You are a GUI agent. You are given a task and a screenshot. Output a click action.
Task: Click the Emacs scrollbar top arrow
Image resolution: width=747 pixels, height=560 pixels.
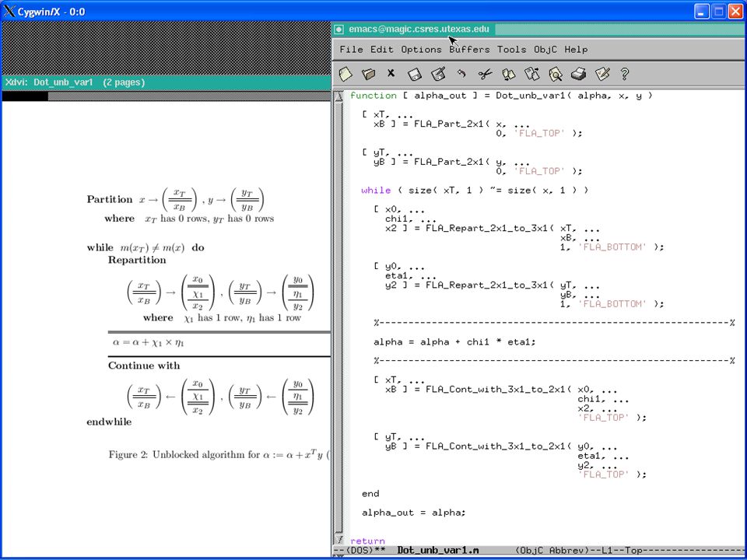click(338, 96)
